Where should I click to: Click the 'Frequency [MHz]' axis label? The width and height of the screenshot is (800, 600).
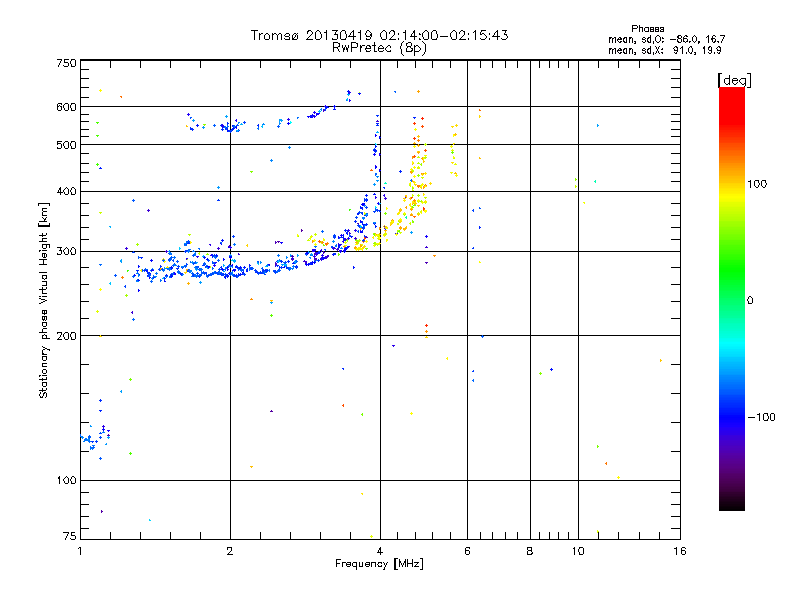coord(379,564)
